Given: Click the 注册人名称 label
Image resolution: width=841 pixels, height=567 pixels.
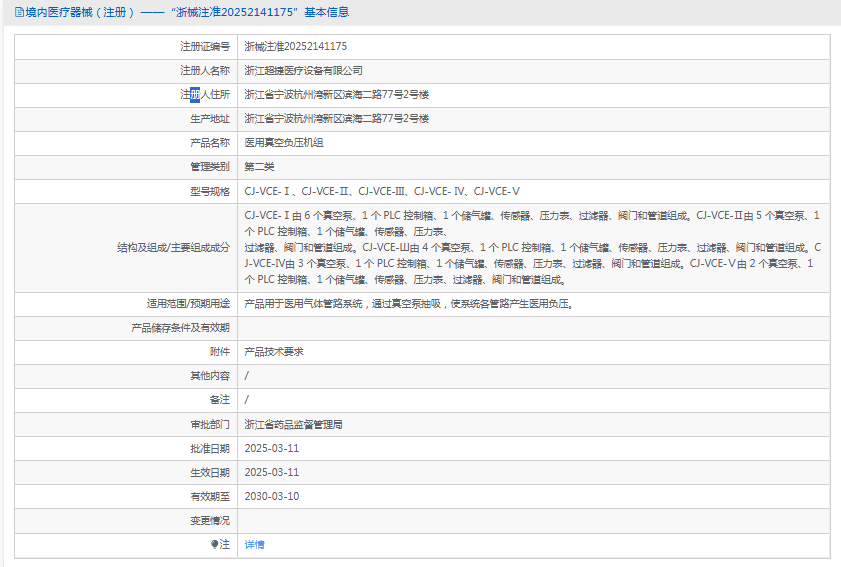Looking at the screenshot, I should (205, 71).
